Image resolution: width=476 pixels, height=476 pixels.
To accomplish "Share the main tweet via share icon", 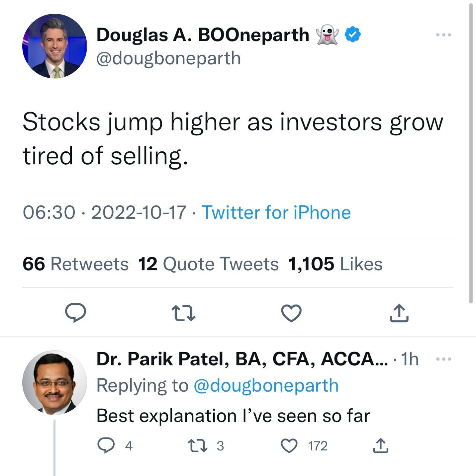I will pos(399,313).
